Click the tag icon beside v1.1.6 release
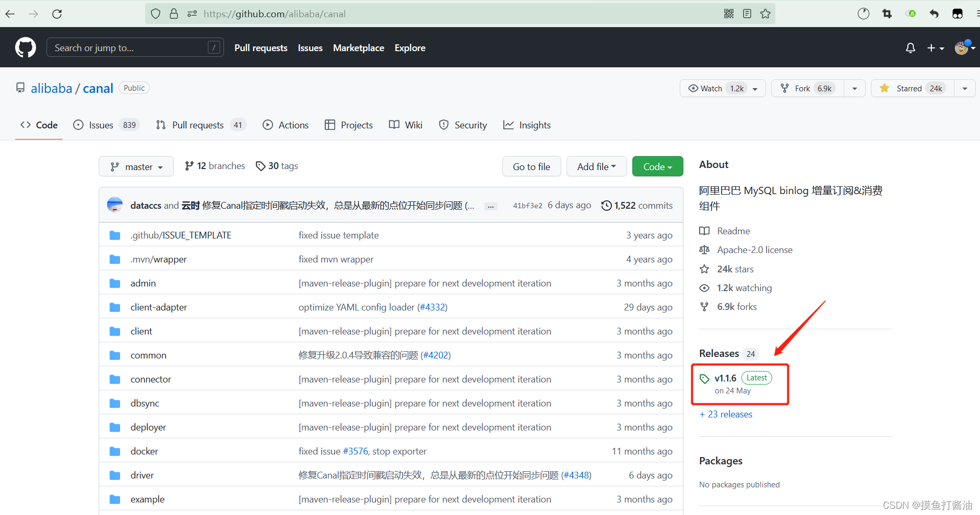The image size is (980, 515). pos(704,379)
